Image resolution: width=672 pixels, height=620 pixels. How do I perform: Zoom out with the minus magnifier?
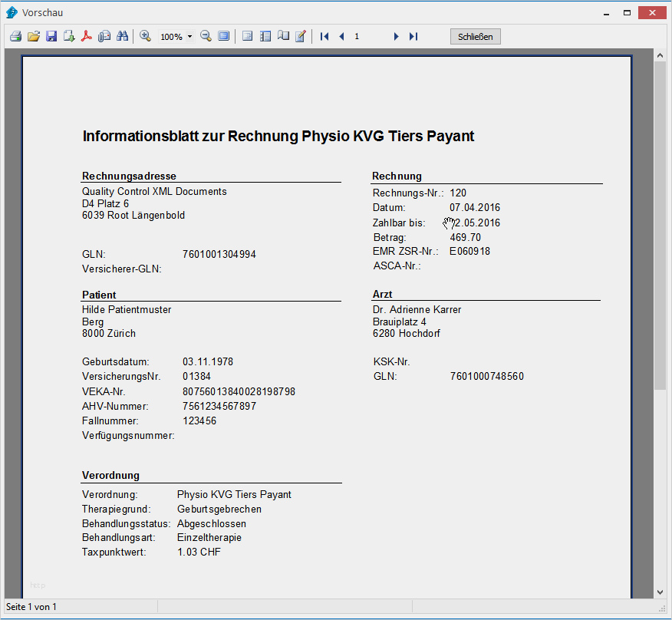coord(206,36)
